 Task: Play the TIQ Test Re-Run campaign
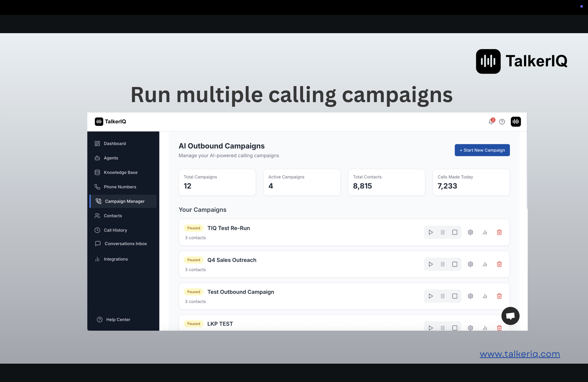click(x=431, y=232)
